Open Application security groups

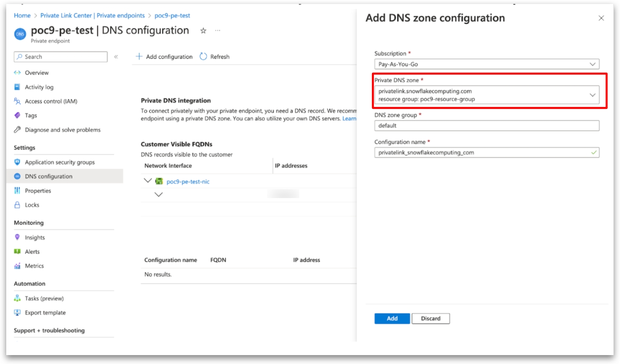click(x=60, y=162)
